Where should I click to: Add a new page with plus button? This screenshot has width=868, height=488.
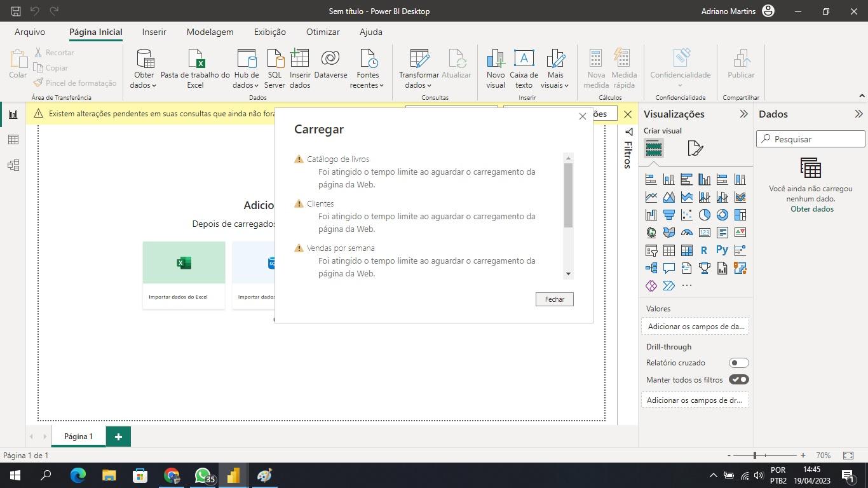point(118,437)
